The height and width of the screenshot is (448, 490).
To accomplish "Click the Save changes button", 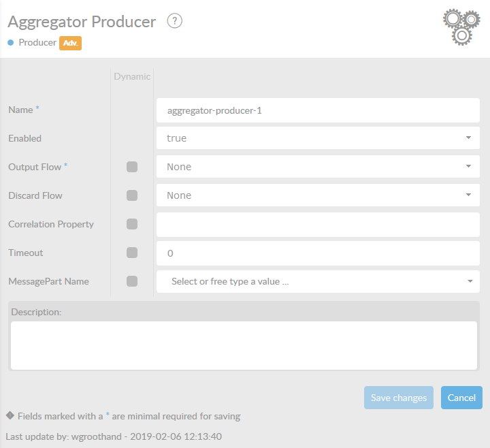I will point(399,398).
